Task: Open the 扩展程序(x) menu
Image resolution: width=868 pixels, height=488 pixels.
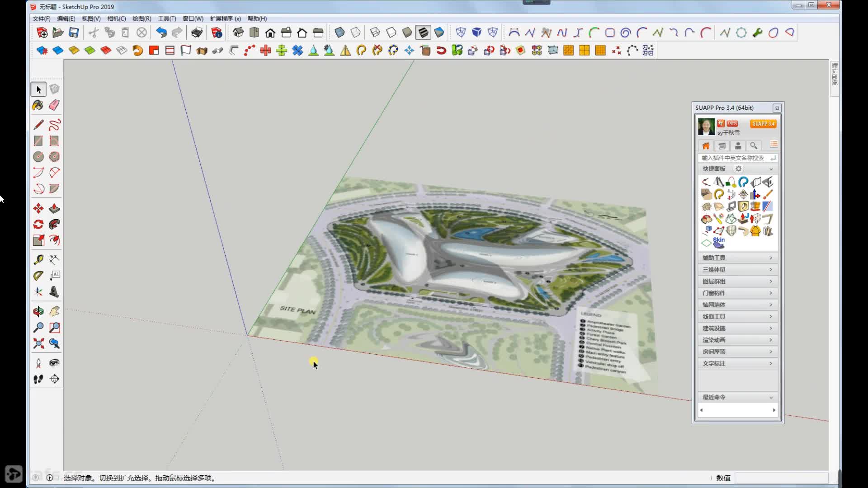Action: [225, 19]
